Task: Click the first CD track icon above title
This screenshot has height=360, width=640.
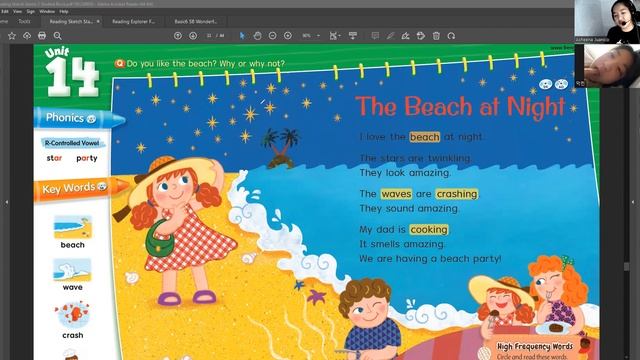Action: tap(546, 84)
